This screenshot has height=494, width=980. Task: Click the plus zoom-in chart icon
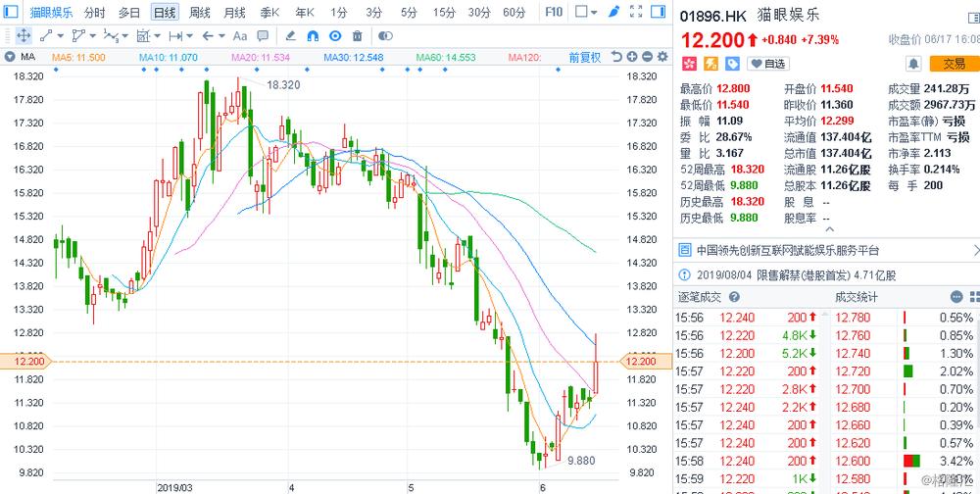[x=632, y=57]
